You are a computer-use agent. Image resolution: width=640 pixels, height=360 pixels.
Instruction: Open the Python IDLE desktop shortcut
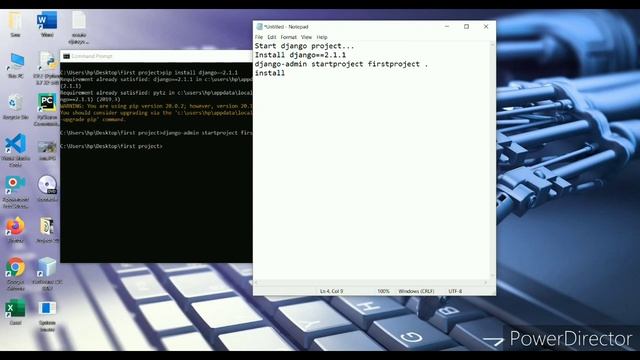point(47,62)
